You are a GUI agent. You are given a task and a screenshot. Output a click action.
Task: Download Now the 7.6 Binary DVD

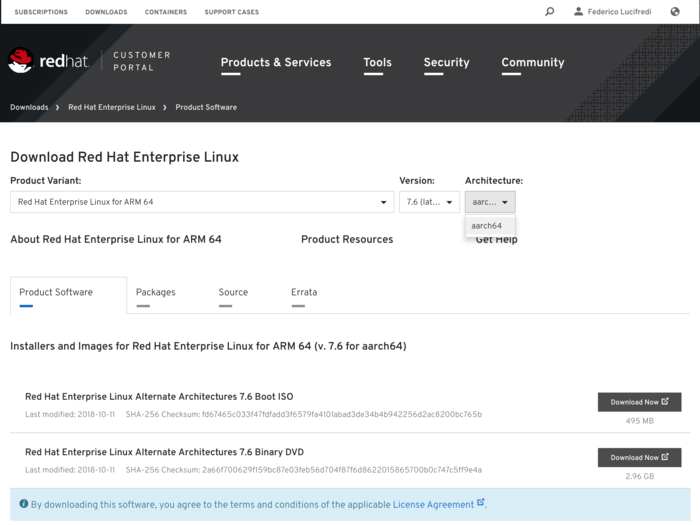pos(639,457)
